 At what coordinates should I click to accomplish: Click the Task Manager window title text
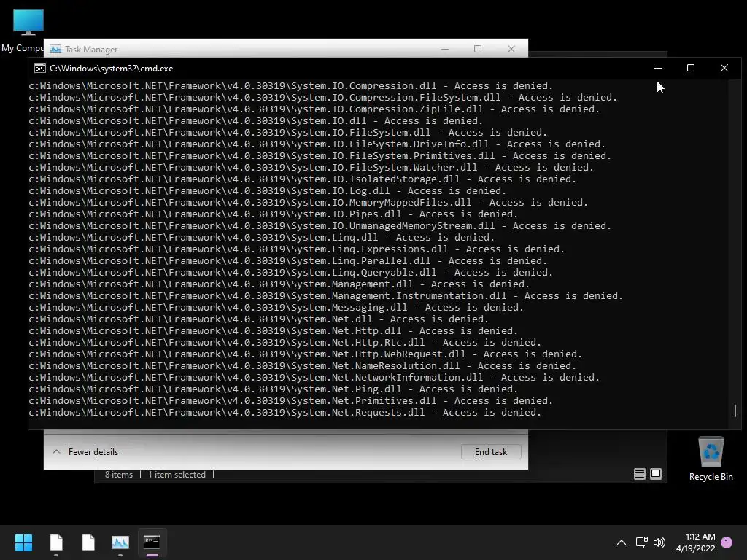[91, 49]
